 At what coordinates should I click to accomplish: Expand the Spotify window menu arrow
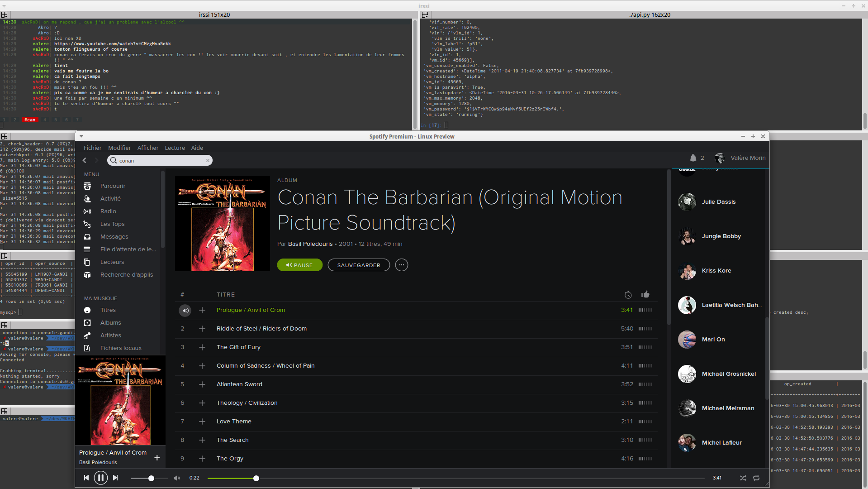(x=81, y=136)
